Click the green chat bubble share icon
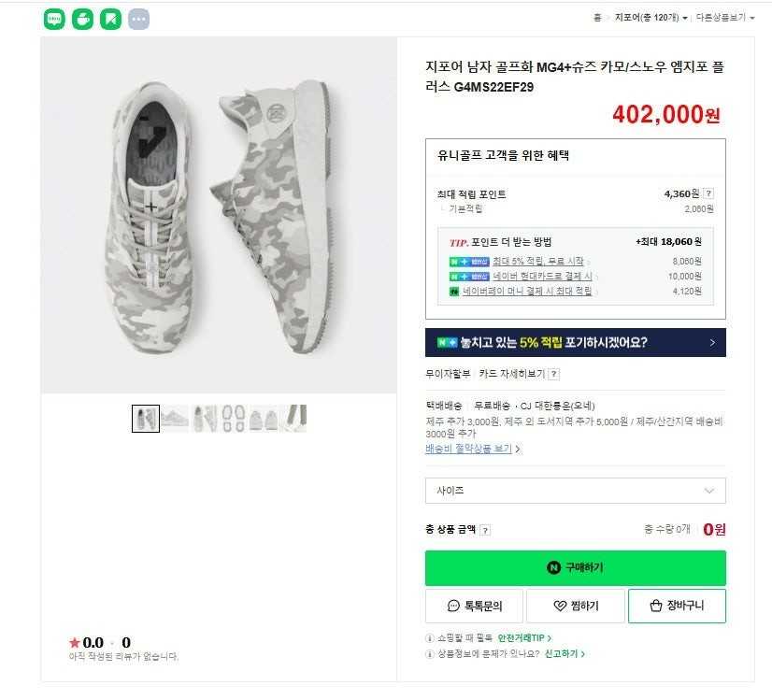 (55, 19)
